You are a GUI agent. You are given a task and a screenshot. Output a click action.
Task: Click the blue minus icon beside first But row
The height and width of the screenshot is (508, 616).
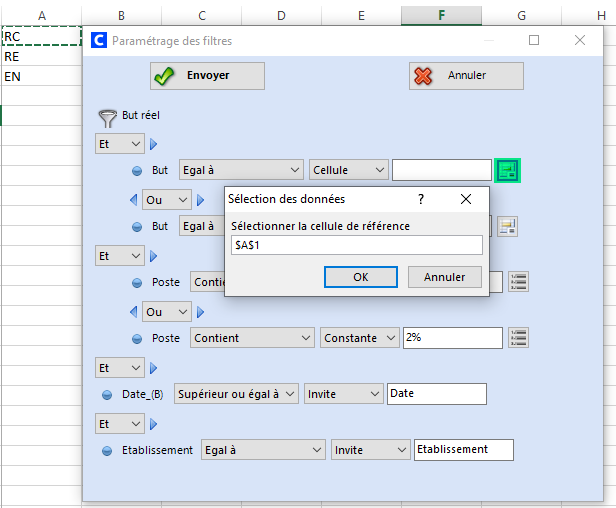tap(137, 171)
